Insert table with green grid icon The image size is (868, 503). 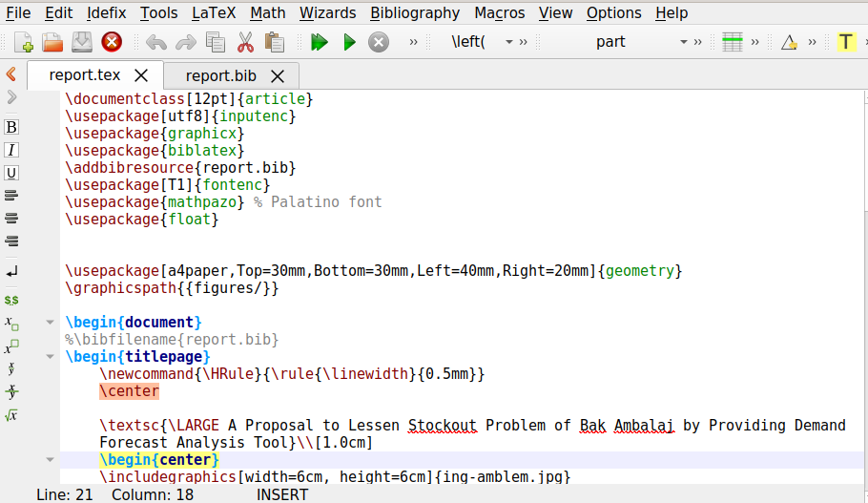coord(733,42)
